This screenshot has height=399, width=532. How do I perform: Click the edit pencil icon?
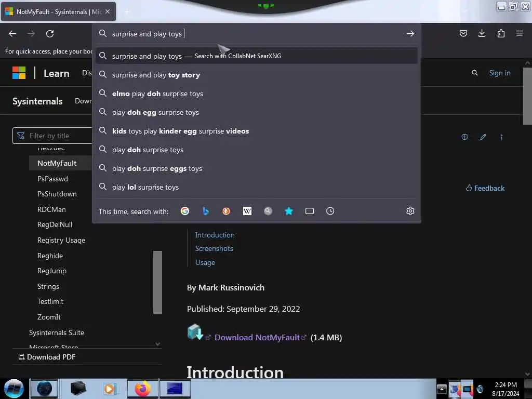(483, 137)
